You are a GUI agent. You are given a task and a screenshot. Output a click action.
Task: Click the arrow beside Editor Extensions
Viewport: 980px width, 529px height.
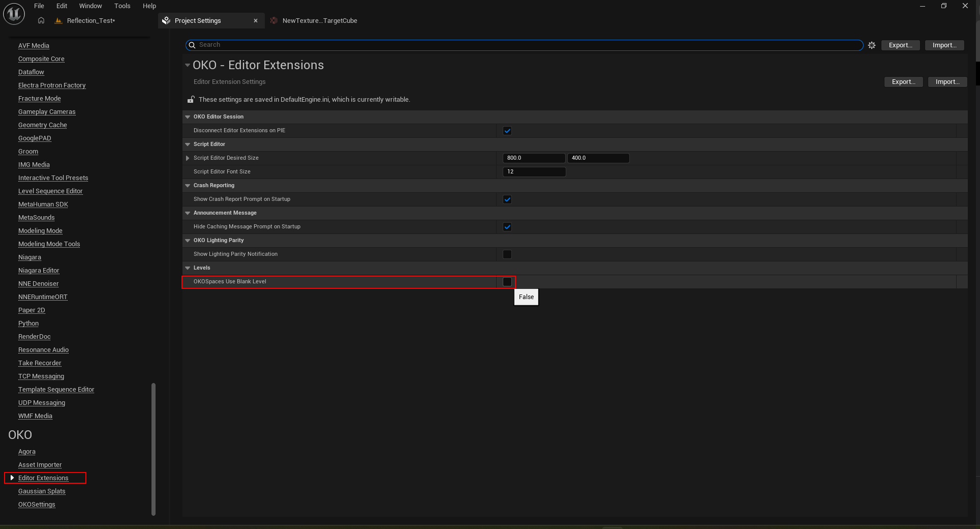(x=12, y=478)
